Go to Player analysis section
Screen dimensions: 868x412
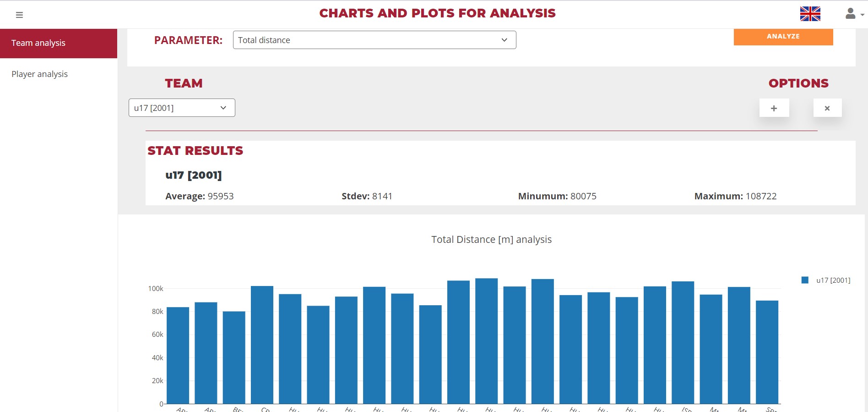click(39, 74)
